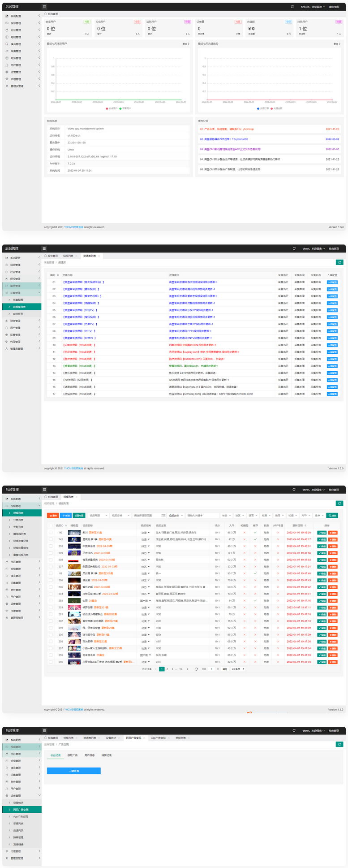
Task: Switch to the 获取广告 tab
Action: pos(73,755)
